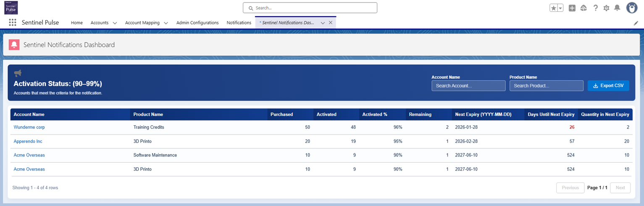Open the favorites list dropdown arrow

click(x=560, y=8)
